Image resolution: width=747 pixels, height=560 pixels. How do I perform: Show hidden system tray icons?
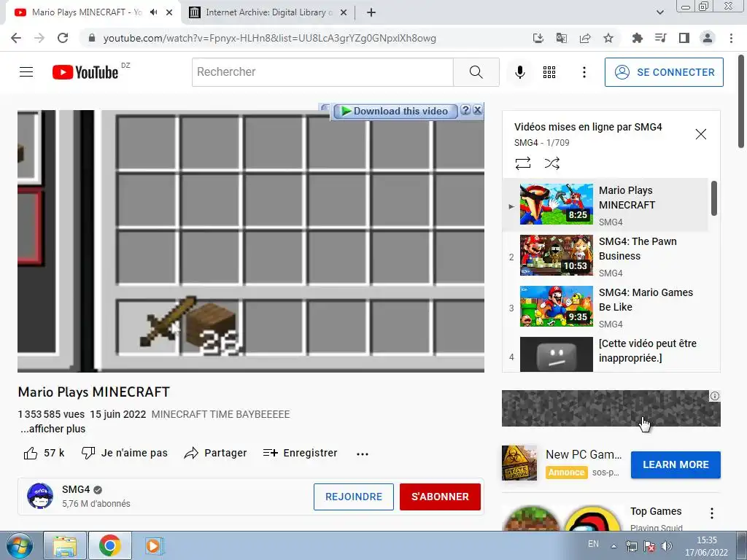pos(614,546)
